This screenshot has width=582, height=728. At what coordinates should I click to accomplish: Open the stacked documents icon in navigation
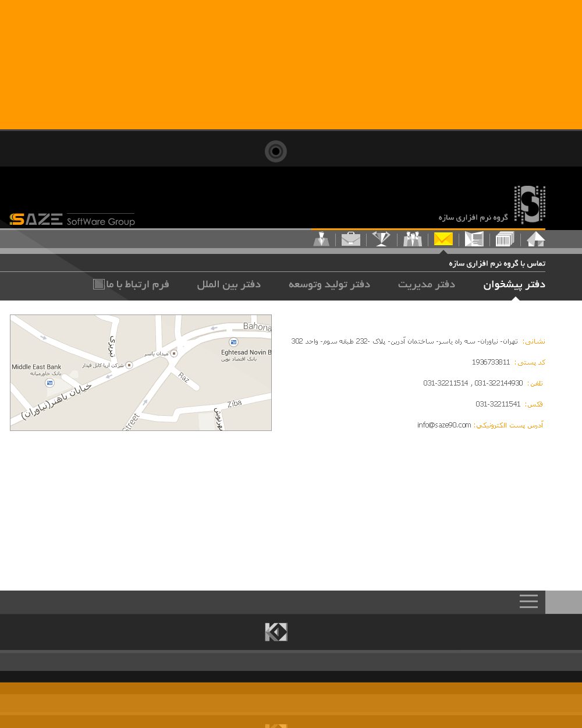click(505, 239)
